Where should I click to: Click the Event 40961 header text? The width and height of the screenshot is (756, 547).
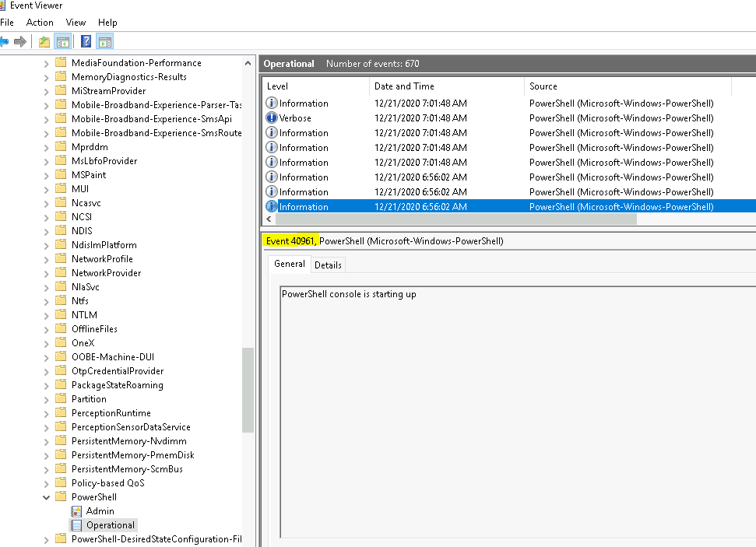click(290, 241)
